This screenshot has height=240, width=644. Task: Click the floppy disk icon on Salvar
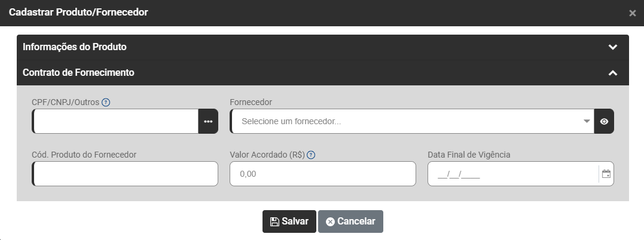274,221
